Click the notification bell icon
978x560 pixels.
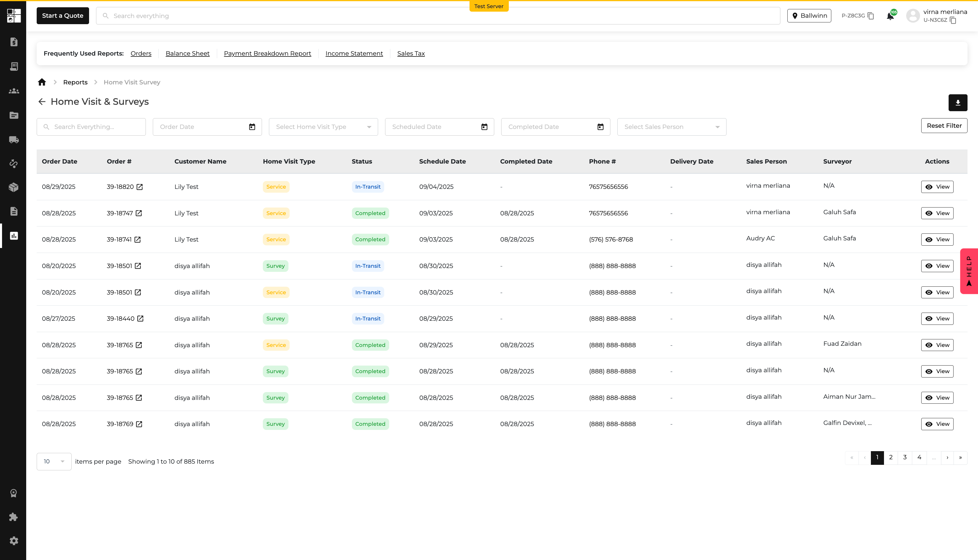pyautogui.click(x=890, y=16)
